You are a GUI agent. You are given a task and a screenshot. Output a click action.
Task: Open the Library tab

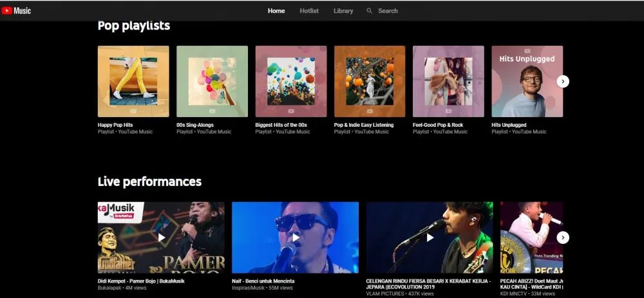click(343, 11)
